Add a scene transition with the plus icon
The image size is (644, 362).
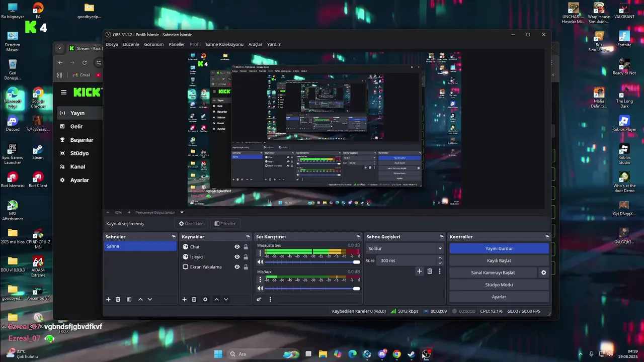point(420,271)
